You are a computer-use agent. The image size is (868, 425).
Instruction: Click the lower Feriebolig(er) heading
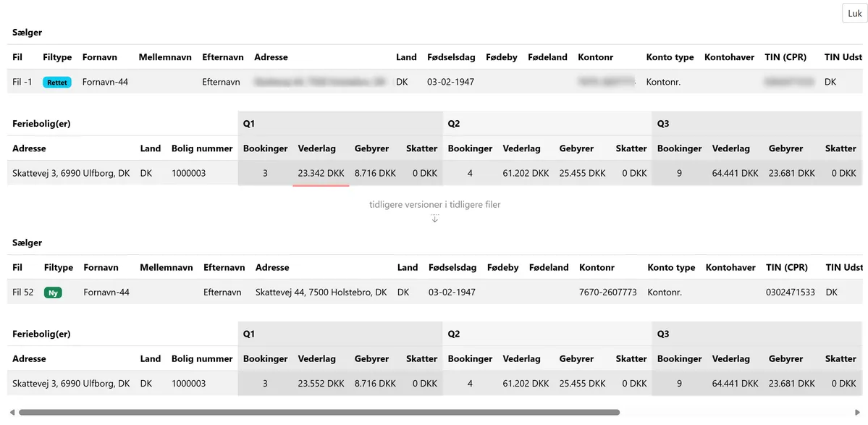41,334
